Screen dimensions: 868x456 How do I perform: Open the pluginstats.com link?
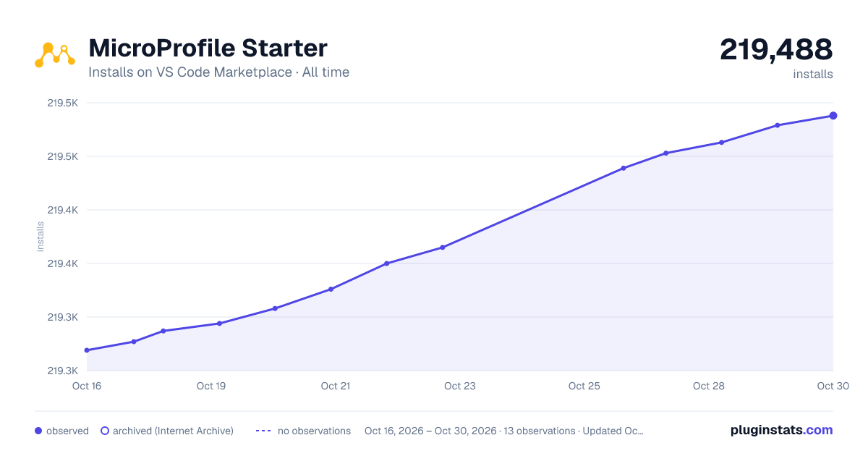(x=782, y=430)
